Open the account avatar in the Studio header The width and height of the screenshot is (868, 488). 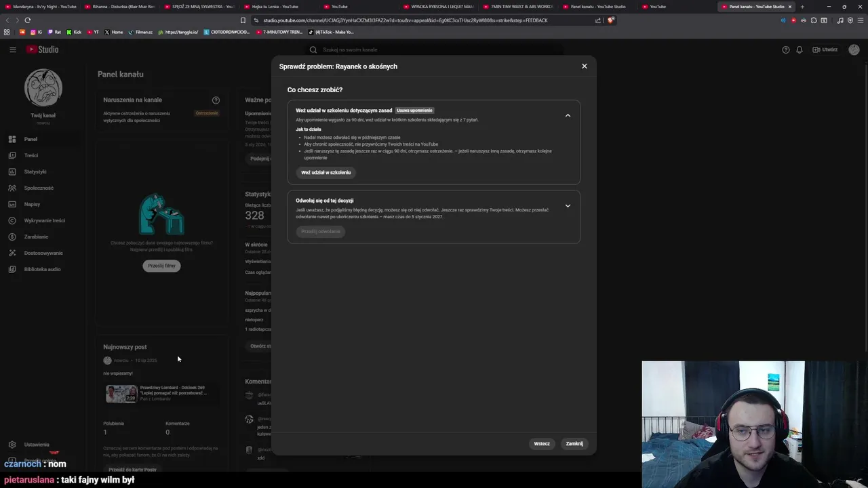tap(854, 49)
